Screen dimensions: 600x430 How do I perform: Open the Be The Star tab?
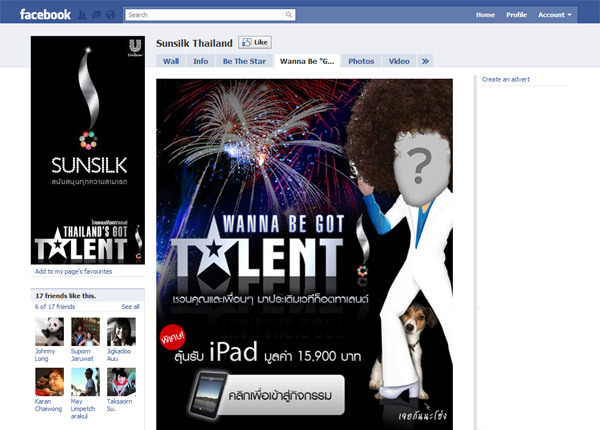[244, 61]
